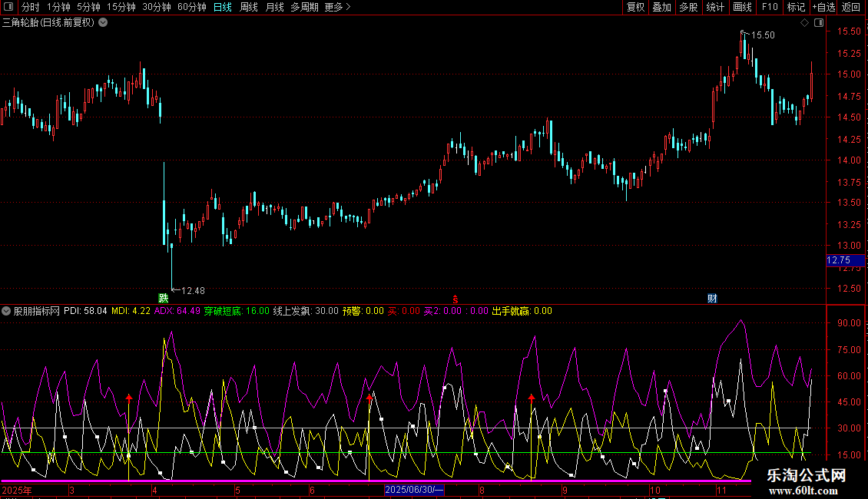Click the 返回 back button
Viewport: 868px width, 499px height.
pos(851,7)
